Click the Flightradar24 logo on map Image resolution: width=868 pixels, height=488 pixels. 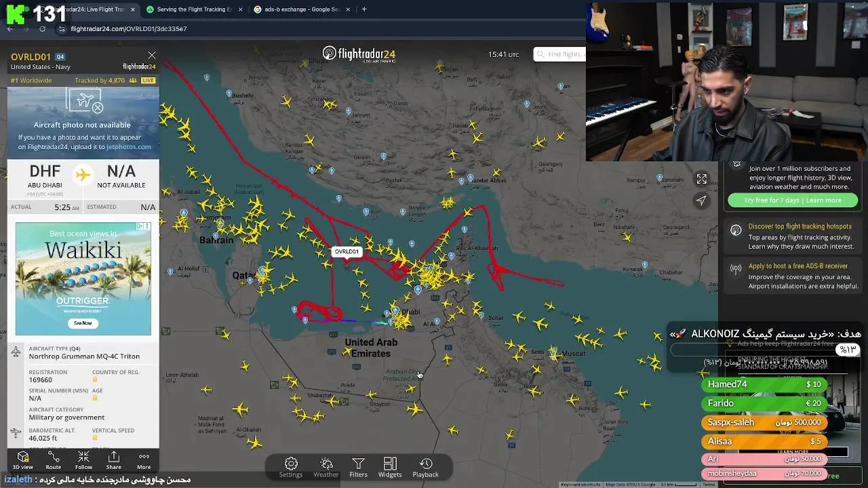click(359, 54)
